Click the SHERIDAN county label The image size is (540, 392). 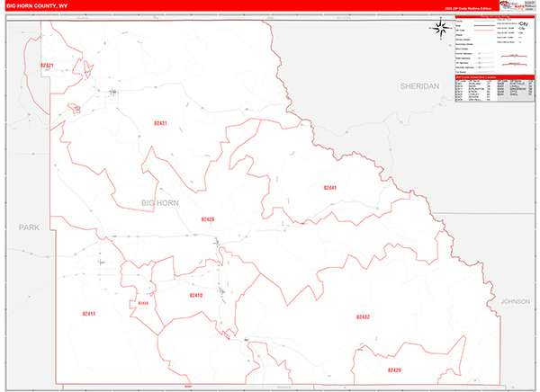(419, 86)
